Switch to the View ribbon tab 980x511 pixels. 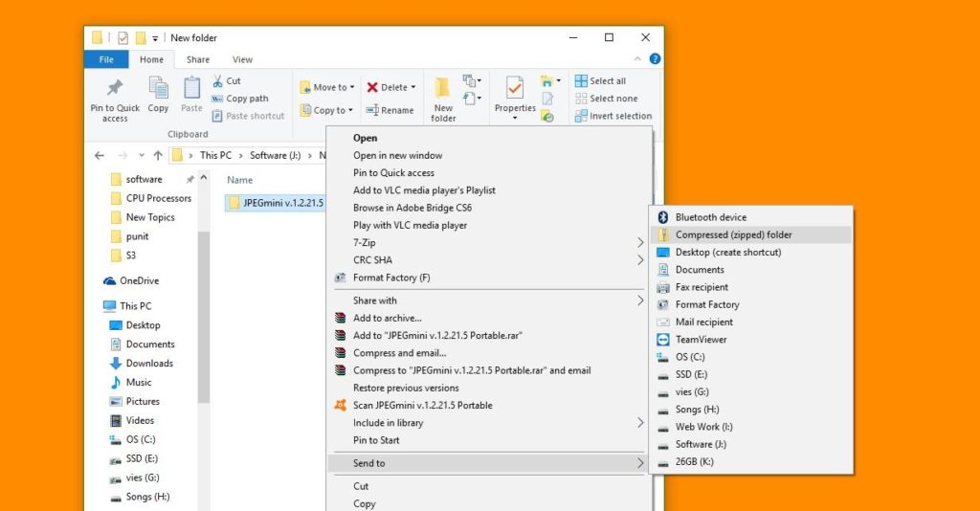pyautogui.click(x=242, y=59)
